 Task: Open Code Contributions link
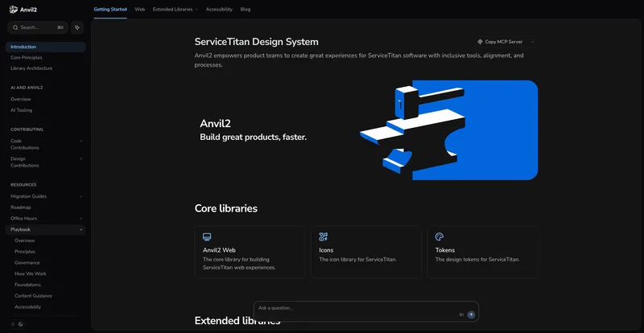[x=25, y=144]
